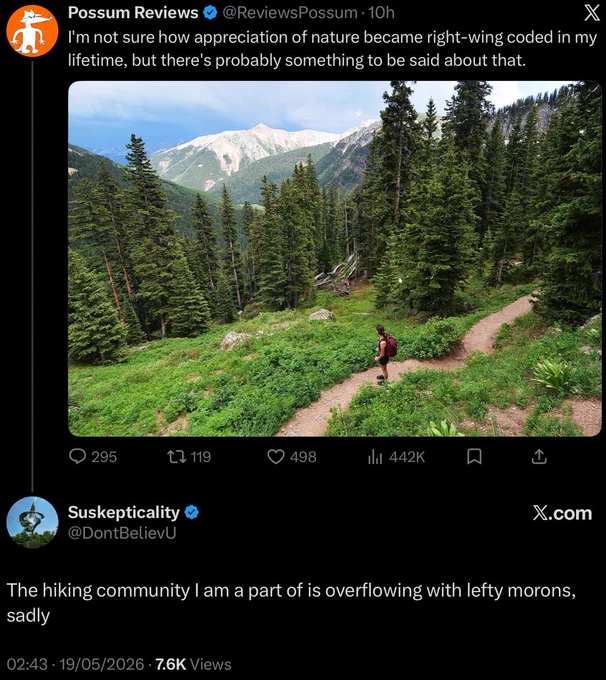Click the Possum Reviews display name

[x=133, y=13]
